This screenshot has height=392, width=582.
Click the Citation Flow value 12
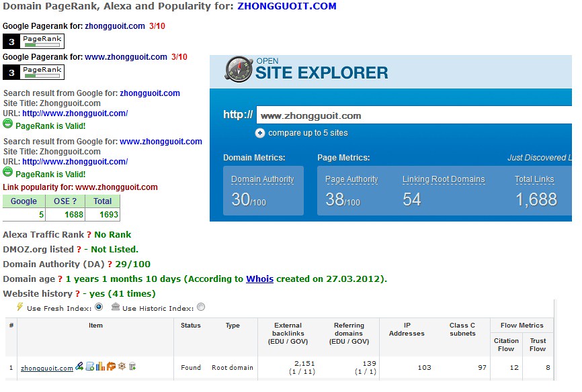coord(514,368)
